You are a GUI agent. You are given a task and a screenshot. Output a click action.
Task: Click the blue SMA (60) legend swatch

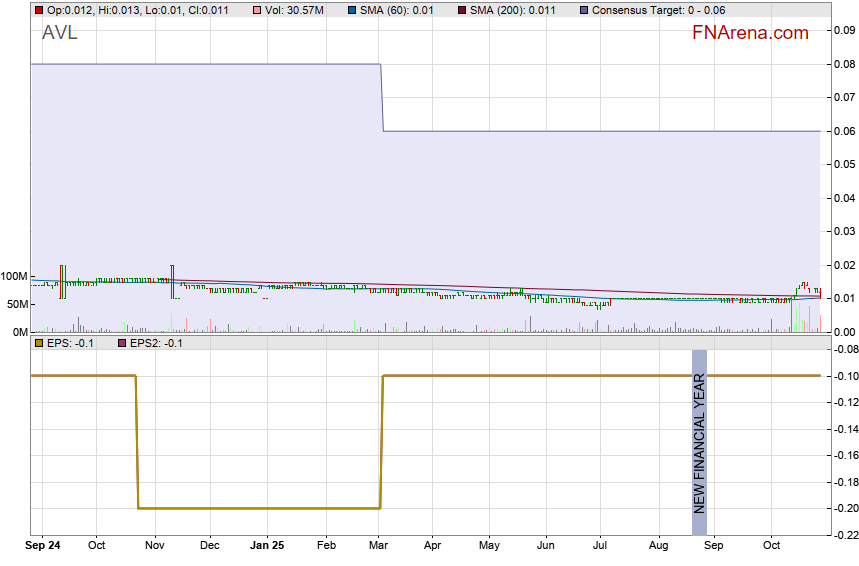click(350, 10)
